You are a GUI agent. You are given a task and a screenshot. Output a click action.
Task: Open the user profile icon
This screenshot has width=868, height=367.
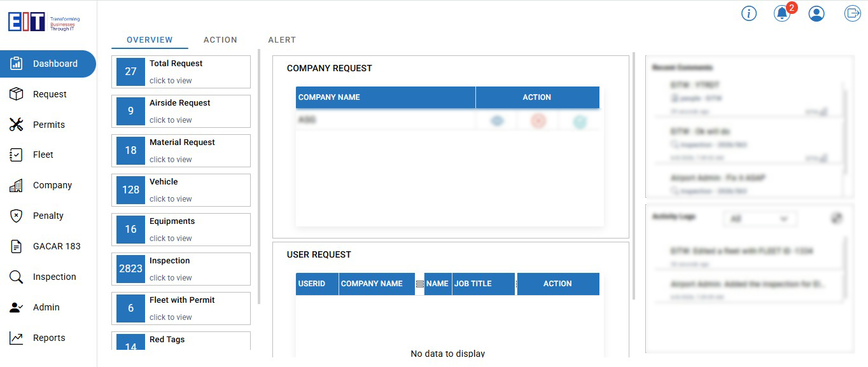[x=816, y=13]
